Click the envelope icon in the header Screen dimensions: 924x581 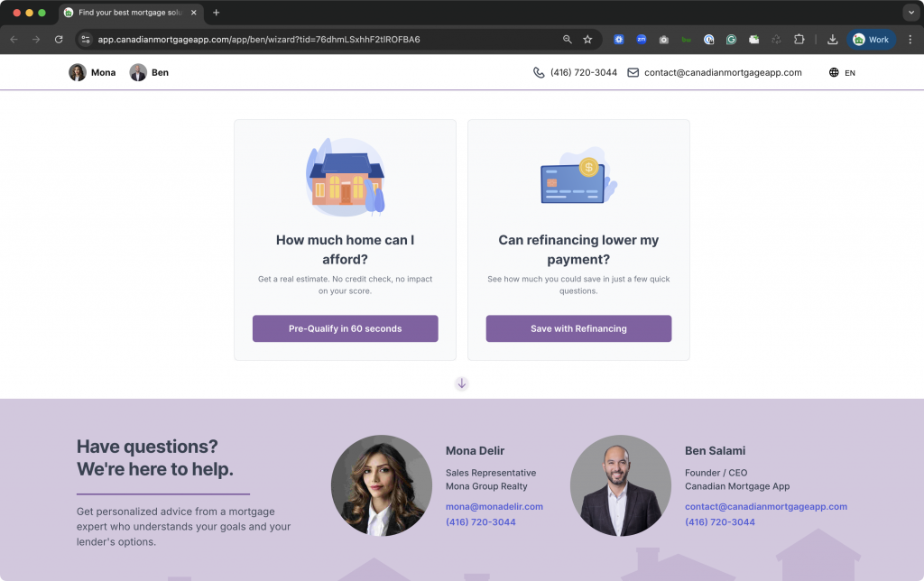(x=633, y=73)
